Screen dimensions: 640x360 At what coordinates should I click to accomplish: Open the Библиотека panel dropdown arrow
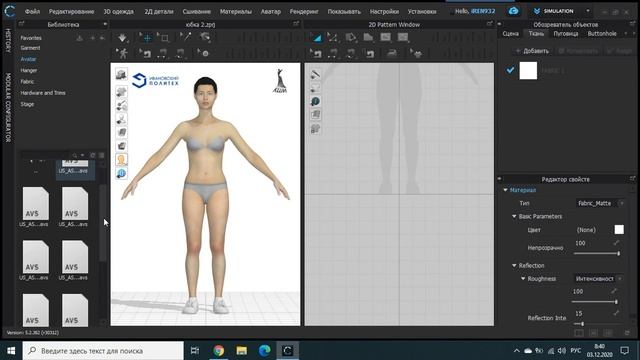tap(105, 24)
